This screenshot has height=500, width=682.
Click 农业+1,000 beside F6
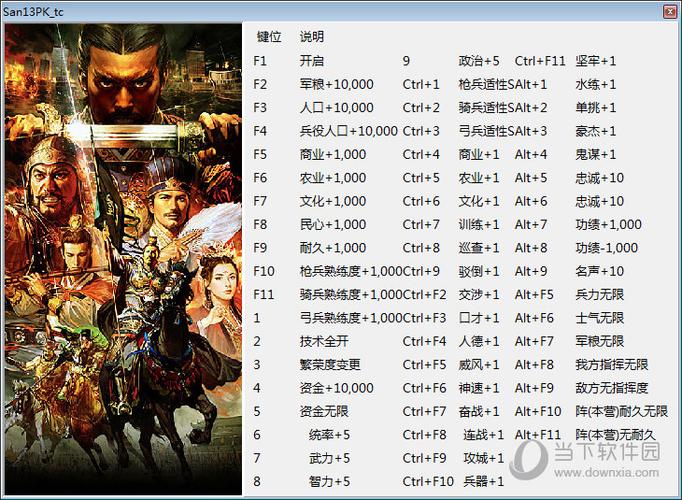click(x=333, y=178)
